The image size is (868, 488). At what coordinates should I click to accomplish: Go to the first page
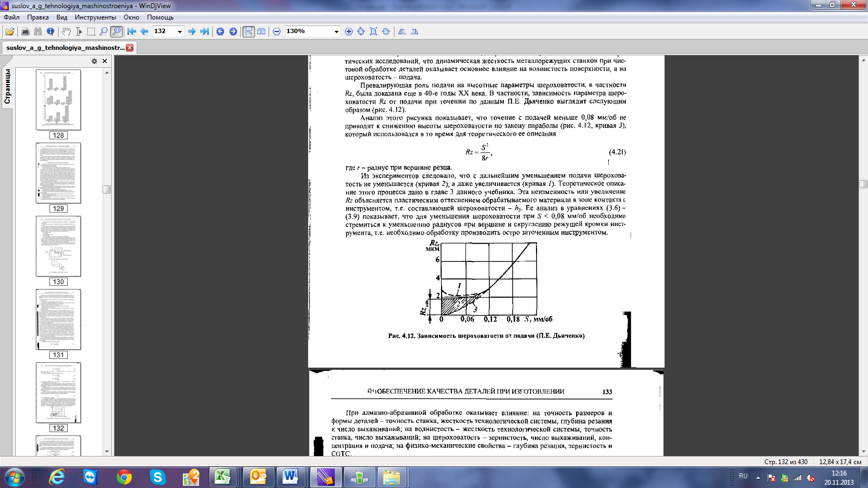pyautogui.click(x=132, y=31)
